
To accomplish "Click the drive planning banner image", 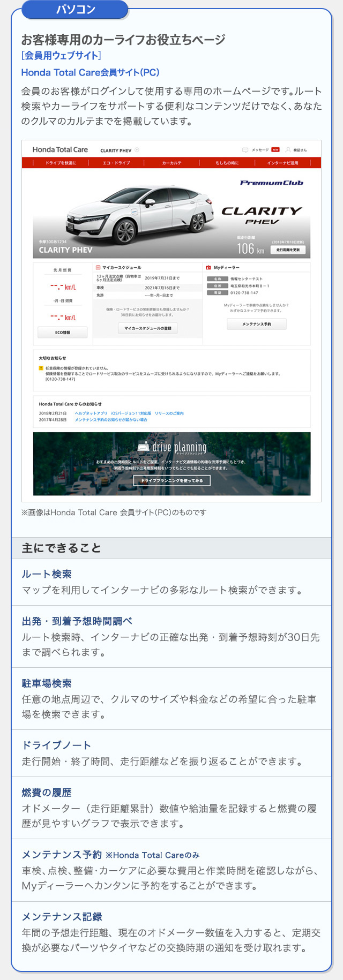I will tap(171, 464).
